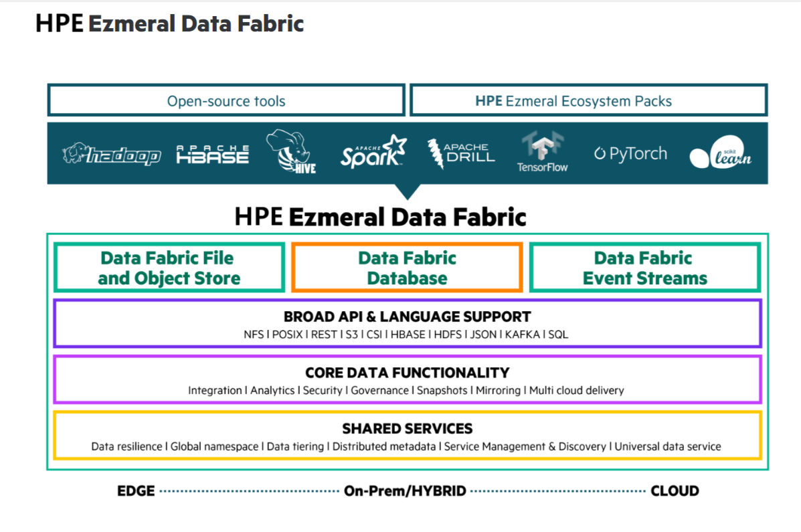Click the scikit-learn logo
This screenshot has width=801, height=532.
[x=720, y=152]
